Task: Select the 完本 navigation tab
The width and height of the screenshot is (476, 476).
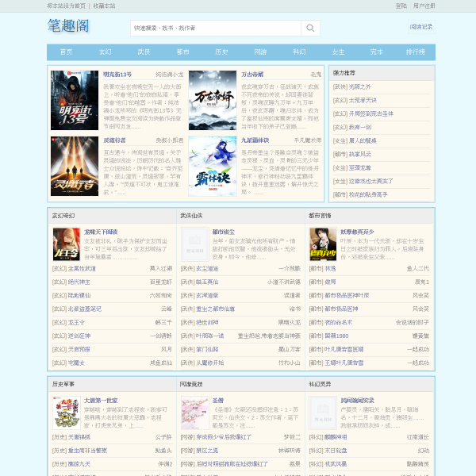Action: 377,52
